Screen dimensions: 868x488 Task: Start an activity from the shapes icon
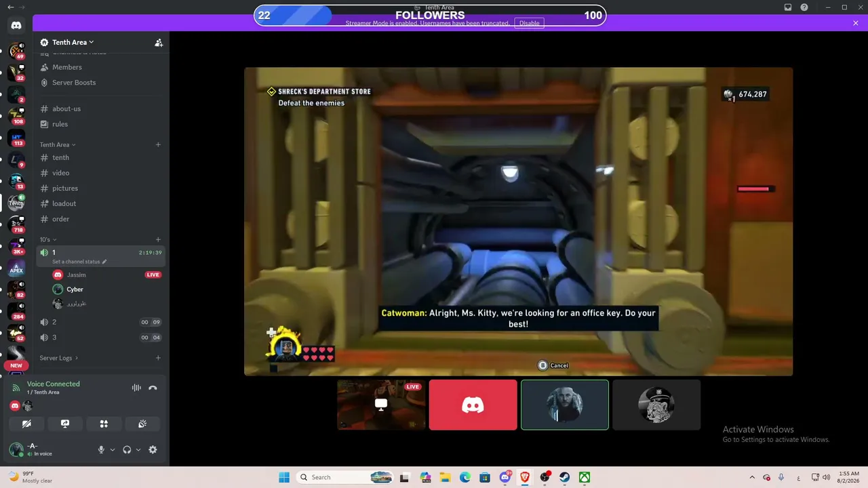(104, 424)
